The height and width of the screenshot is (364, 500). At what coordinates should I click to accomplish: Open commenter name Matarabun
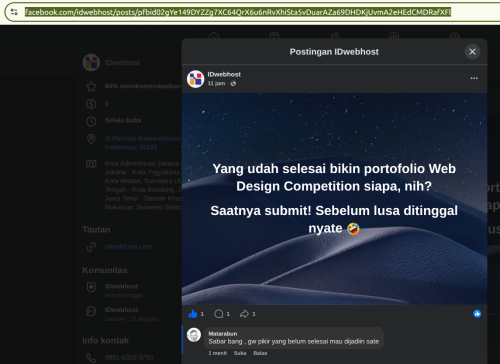click(223, 334)
